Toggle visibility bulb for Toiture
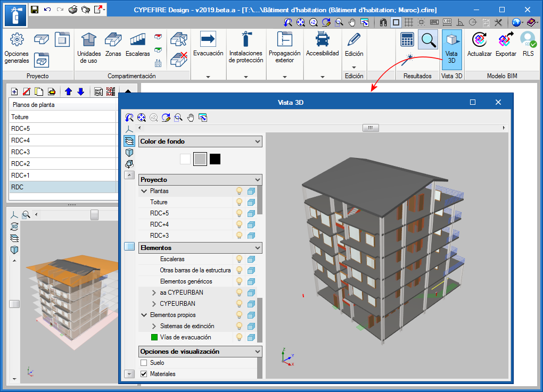This screenshot has width=543, height=392. tap(239, 202)
